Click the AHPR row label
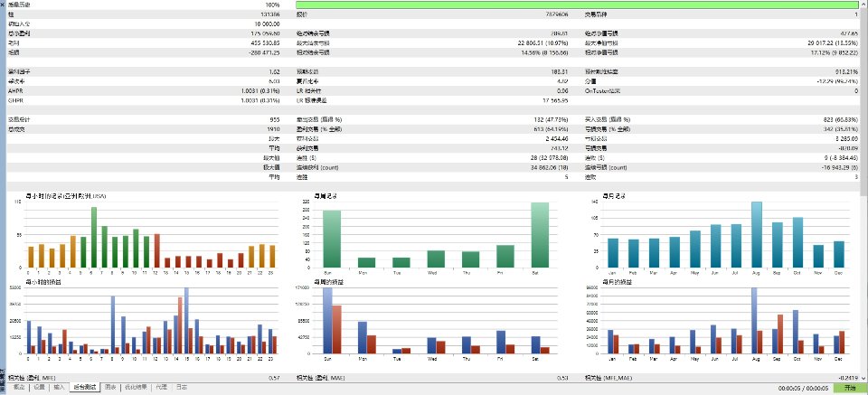The height and width of the screenshot is (395, 868). [x=15, y=91]
